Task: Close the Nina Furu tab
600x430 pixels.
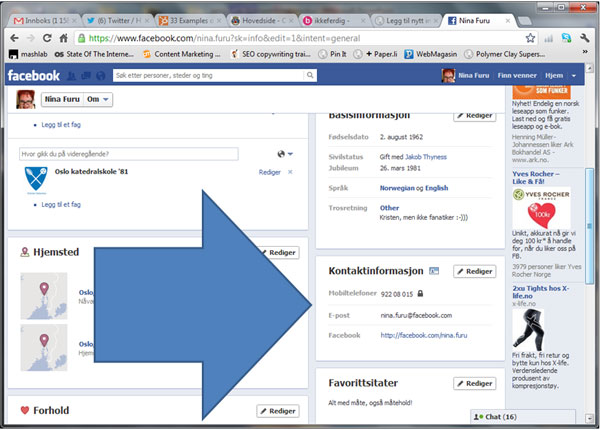Action: tap(508, 21)
